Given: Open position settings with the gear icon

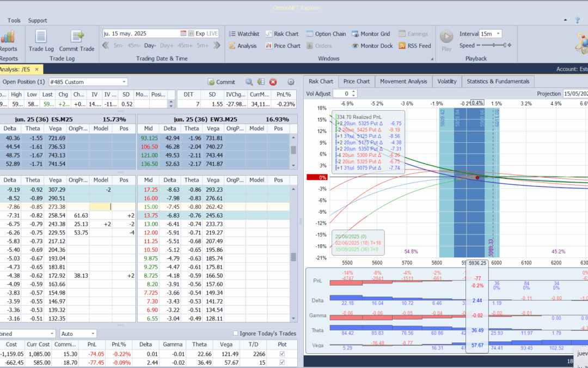Looking at the screenshot, I should (x=291, y=82).
